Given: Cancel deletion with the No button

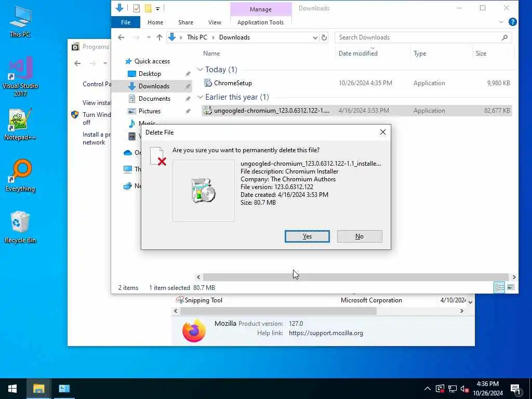Looking at the screenshot, I should [360, 236].
